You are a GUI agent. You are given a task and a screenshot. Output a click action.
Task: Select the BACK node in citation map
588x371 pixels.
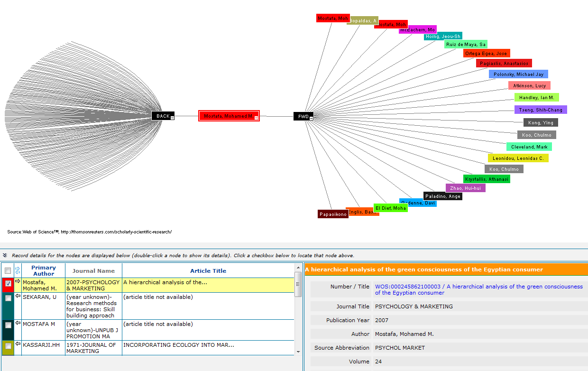(163, 116)
